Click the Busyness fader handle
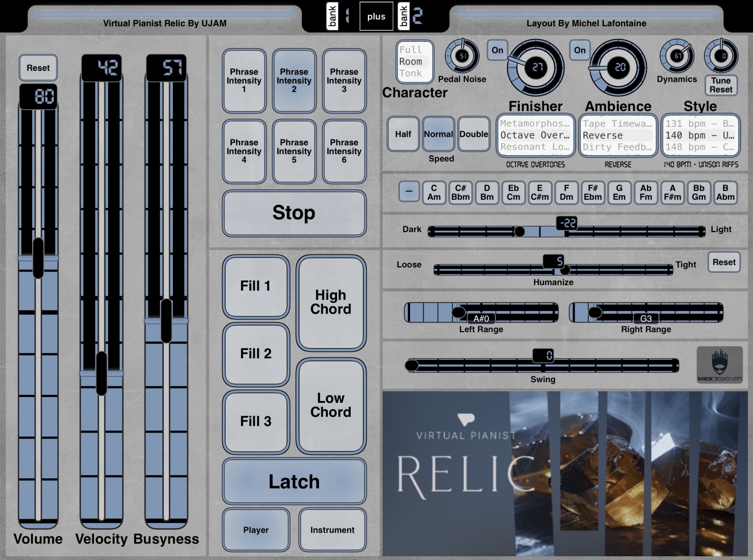Viewport: 753px width, 560px height. click(x=166, y=321)
